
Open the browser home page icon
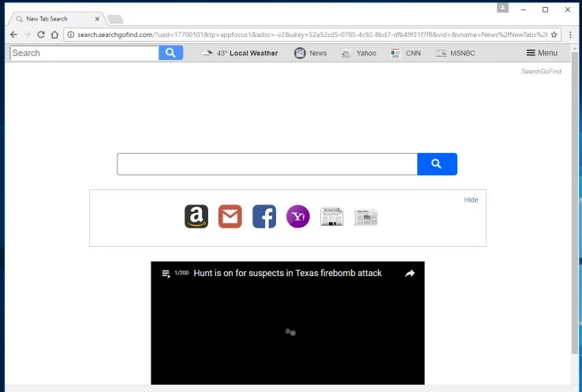point(54,35)
